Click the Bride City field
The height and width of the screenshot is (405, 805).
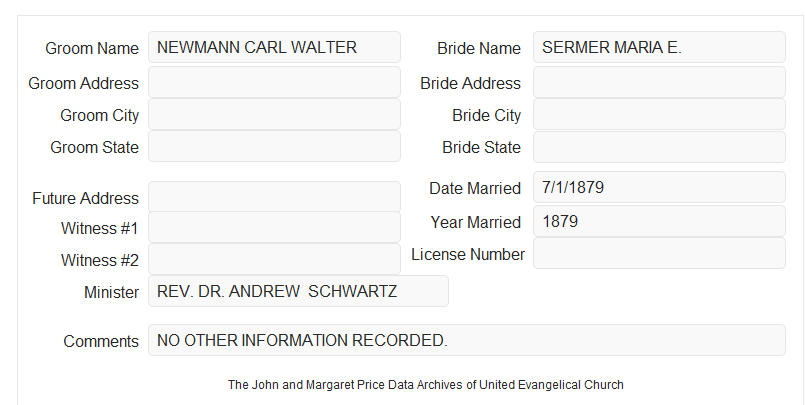(659, 114)
